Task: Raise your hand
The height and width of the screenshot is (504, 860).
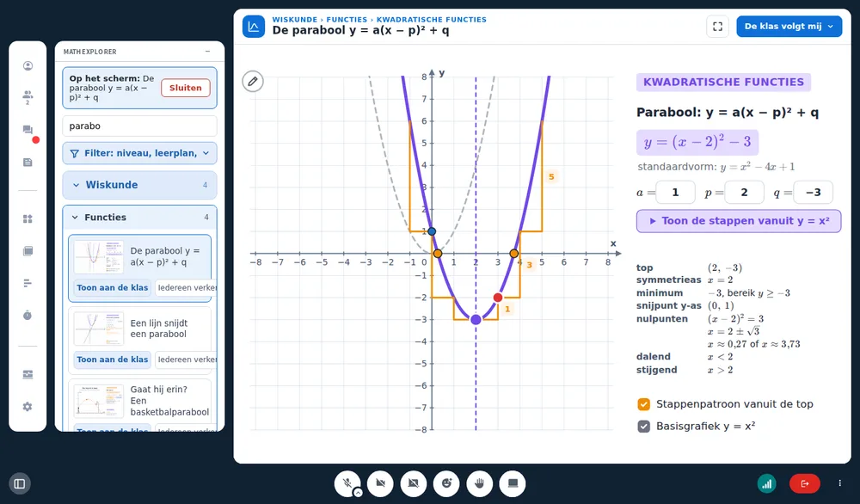Action: pos(479,483)
